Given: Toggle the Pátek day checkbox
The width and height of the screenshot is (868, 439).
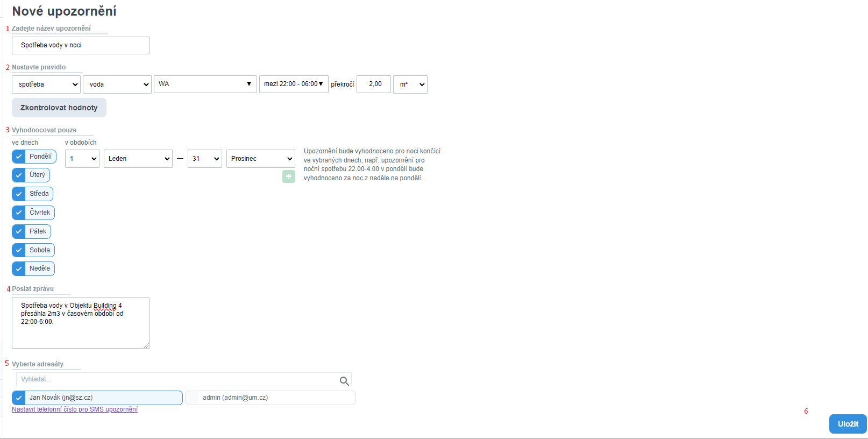Looking at the screenshot, I should [19, 231].
